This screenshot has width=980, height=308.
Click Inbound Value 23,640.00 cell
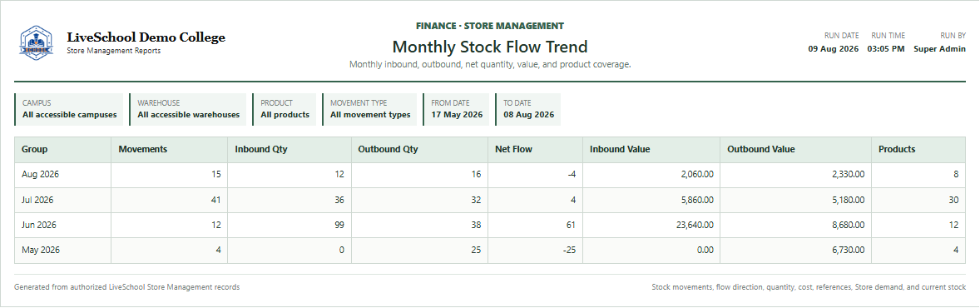(651, 226)
